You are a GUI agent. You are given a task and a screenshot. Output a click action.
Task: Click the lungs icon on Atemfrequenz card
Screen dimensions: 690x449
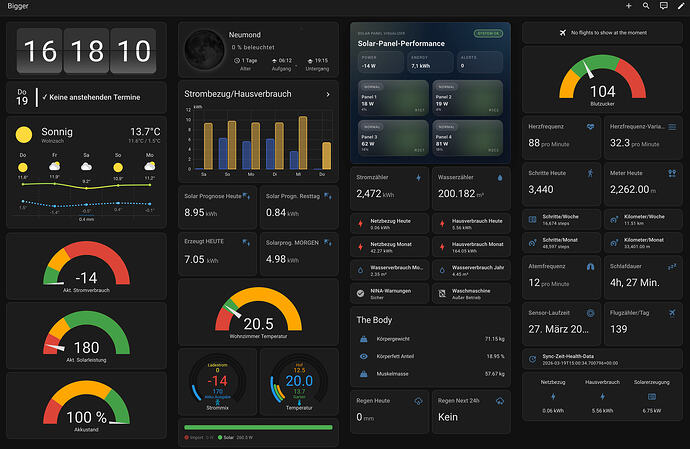[591, 267]
